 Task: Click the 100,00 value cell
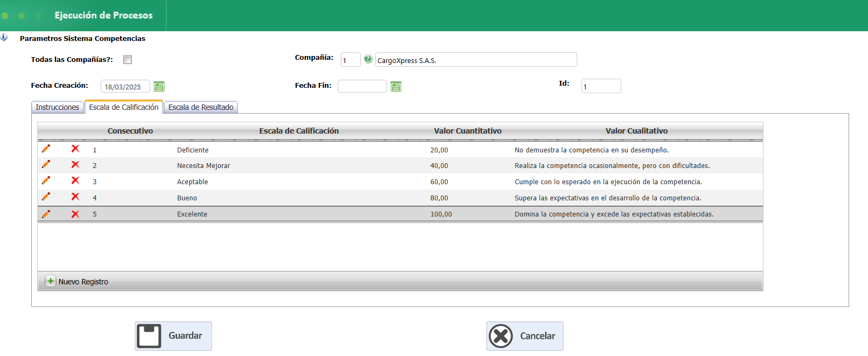point(441,214)
